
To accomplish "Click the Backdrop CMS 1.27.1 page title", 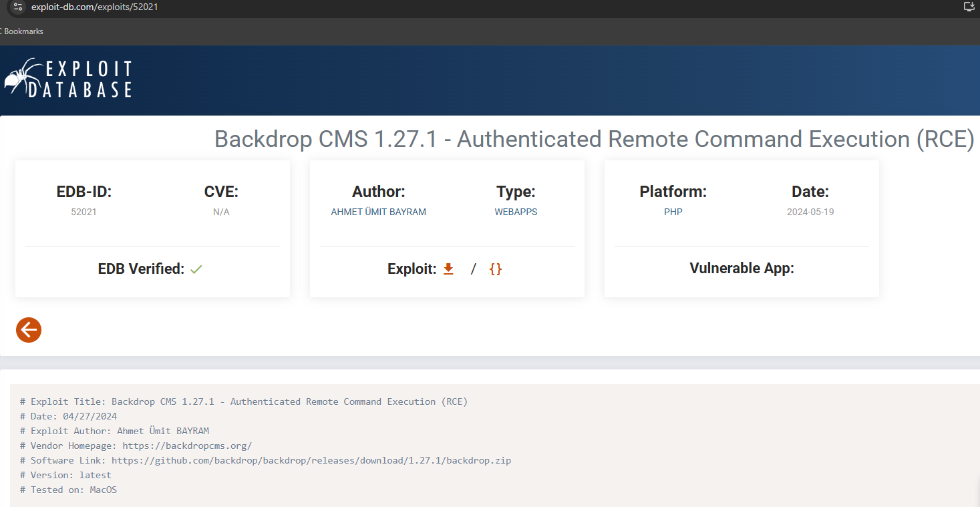I will pos(594,139).
